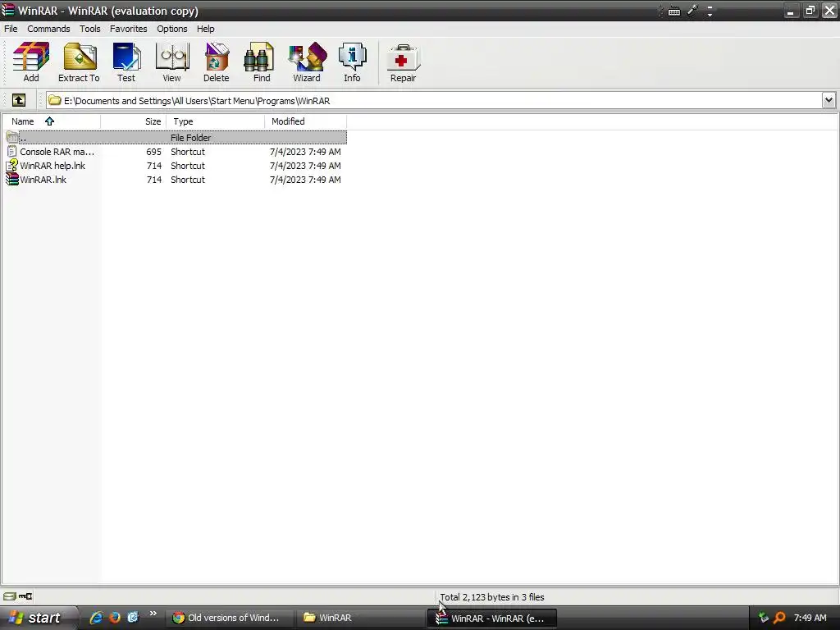
Task: Open the Favorites menu
Action: pyautogui.click(x=129, y=29)
